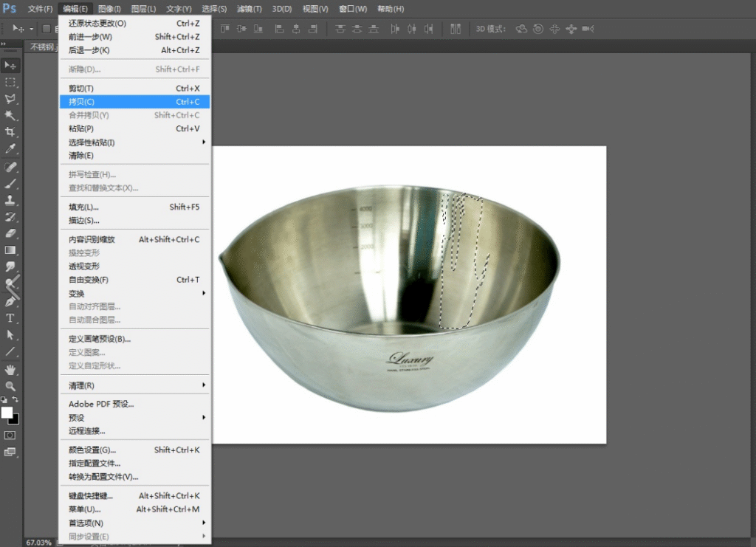Choose 拷贝(C) from the Edit menu

coord(134,102)
